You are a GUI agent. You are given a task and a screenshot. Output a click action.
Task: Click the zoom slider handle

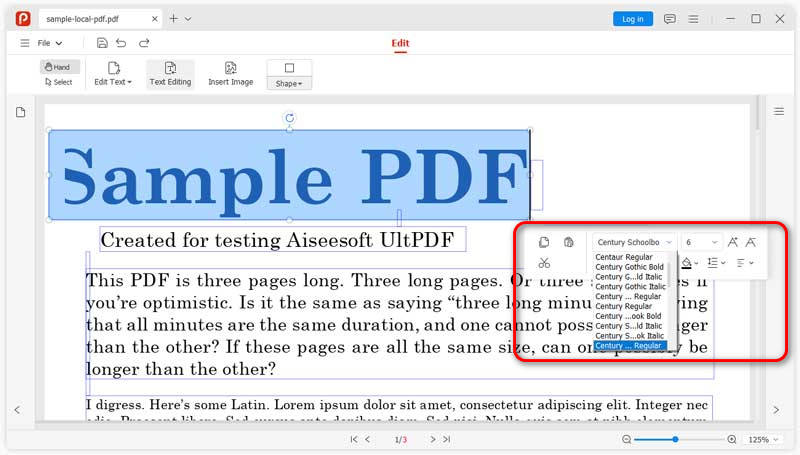676,440
